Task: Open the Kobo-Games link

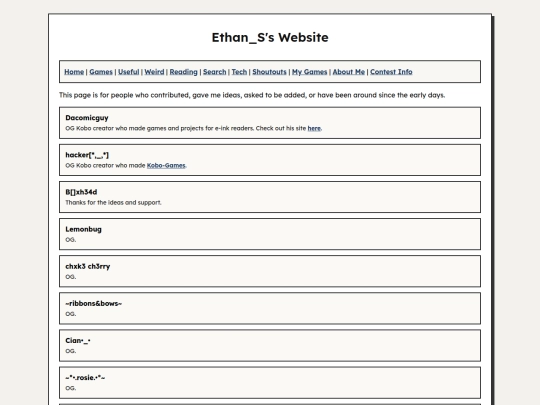Action: point(166,165)
